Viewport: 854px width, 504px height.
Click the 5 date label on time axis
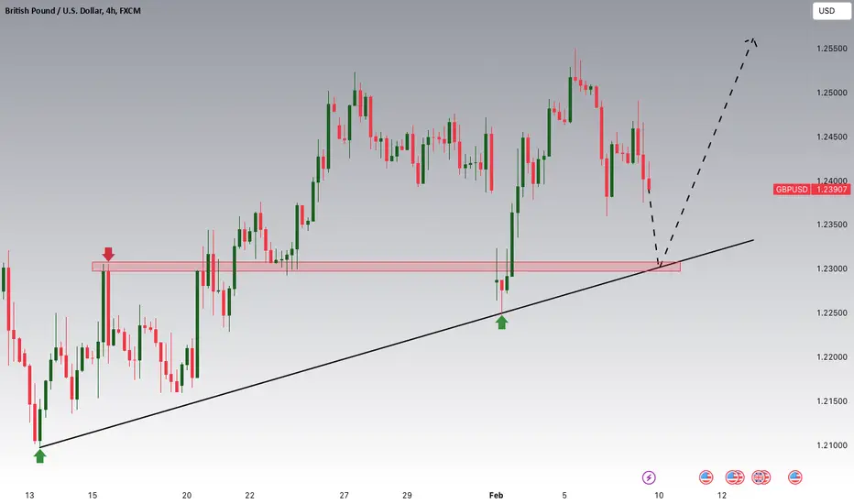click(x=564, y=495)
